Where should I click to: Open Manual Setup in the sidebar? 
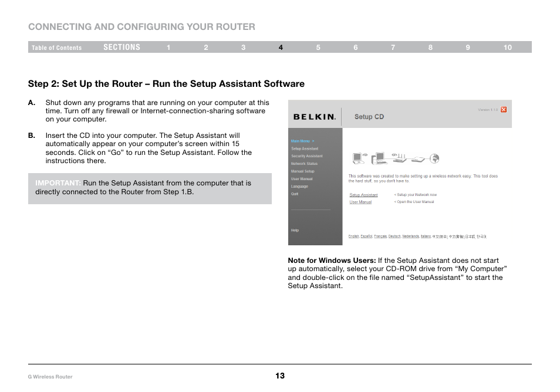click(x=302, y=171)
